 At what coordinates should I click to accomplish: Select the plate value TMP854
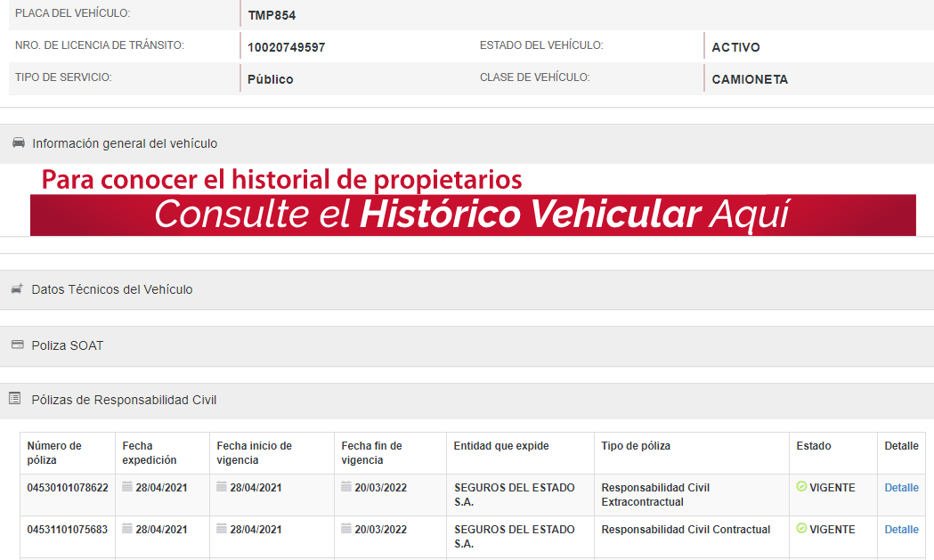[x=272, y=15]
